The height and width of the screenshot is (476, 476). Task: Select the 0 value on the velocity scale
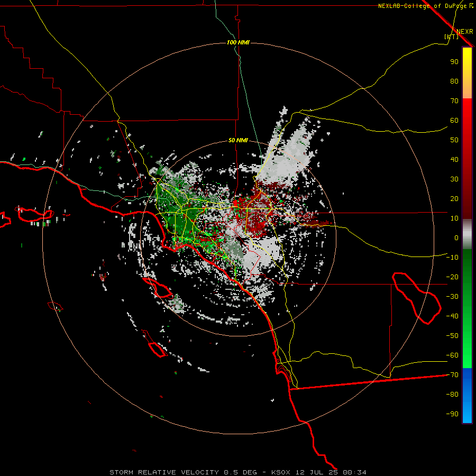[456, 237]
